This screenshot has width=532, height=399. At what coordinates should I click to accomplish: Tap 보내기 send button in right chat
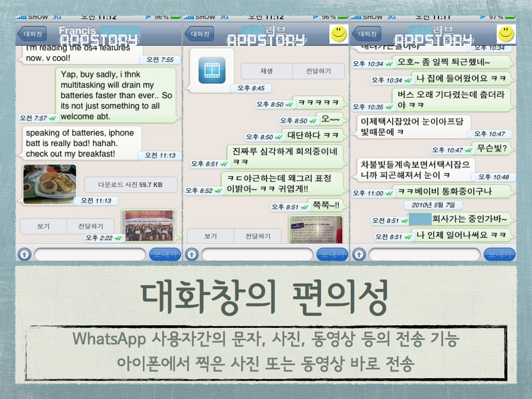[500, 254]
